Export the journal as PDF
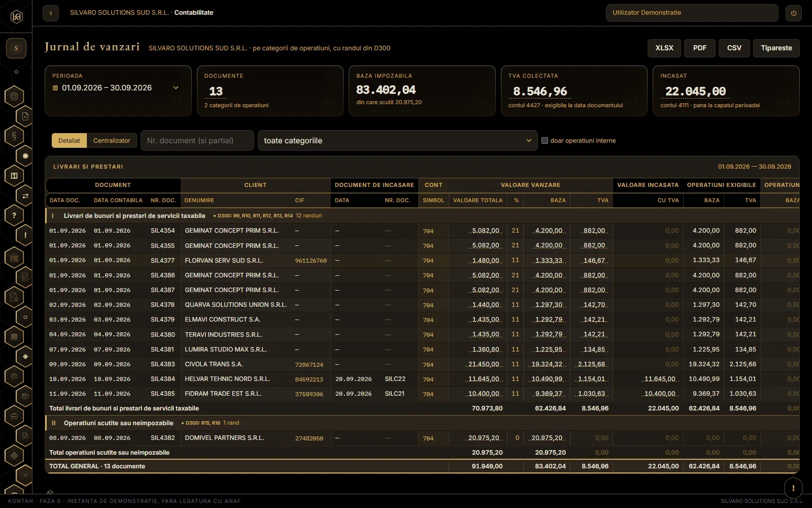This screenshot has width=812, height=508. click(x=700, y=48)
